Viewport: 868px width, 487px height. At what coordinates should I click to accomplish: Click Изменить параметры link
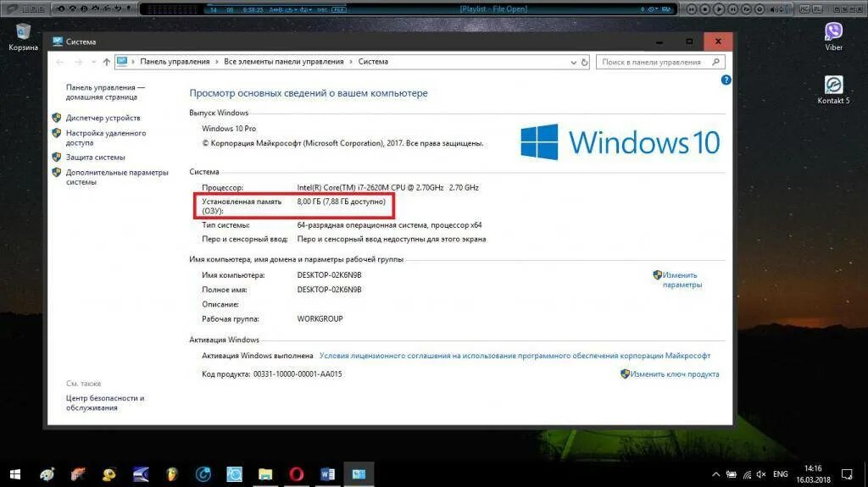(x=682, y=280)
